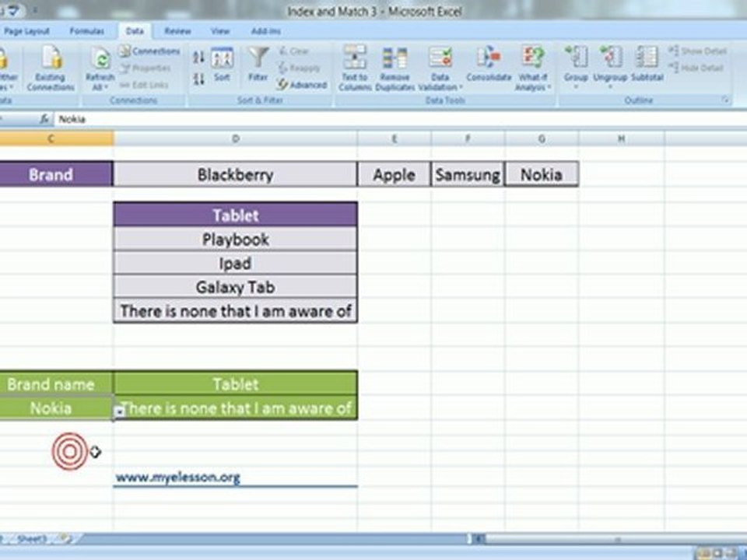Click the Group outline icon

[x=576, y=58]
